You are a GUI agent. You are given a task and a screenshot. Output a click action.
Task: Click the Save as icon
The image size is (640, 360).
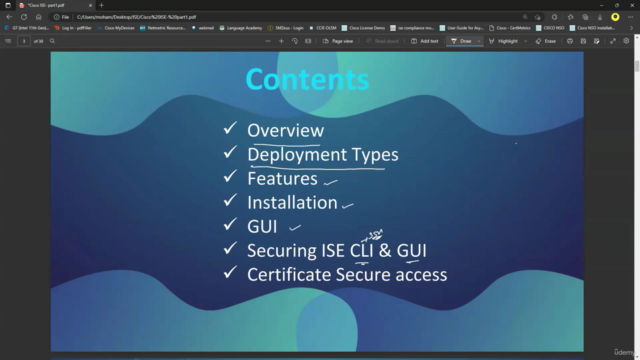coord(597,41)
